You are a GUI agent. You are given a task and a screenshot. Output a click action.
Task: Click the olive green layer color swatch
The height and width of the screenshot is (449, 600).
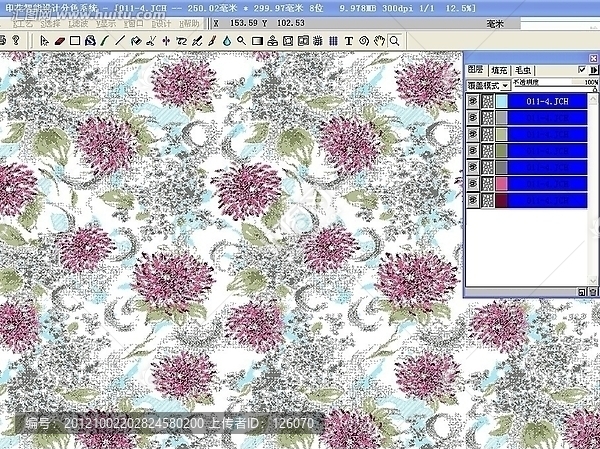502,150
